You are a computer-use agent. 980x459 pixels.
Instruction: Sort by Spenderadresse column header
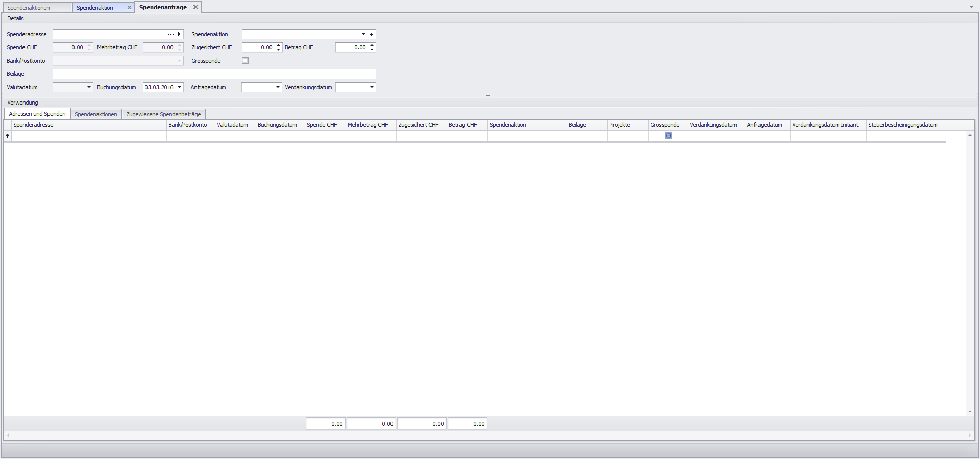89,125
